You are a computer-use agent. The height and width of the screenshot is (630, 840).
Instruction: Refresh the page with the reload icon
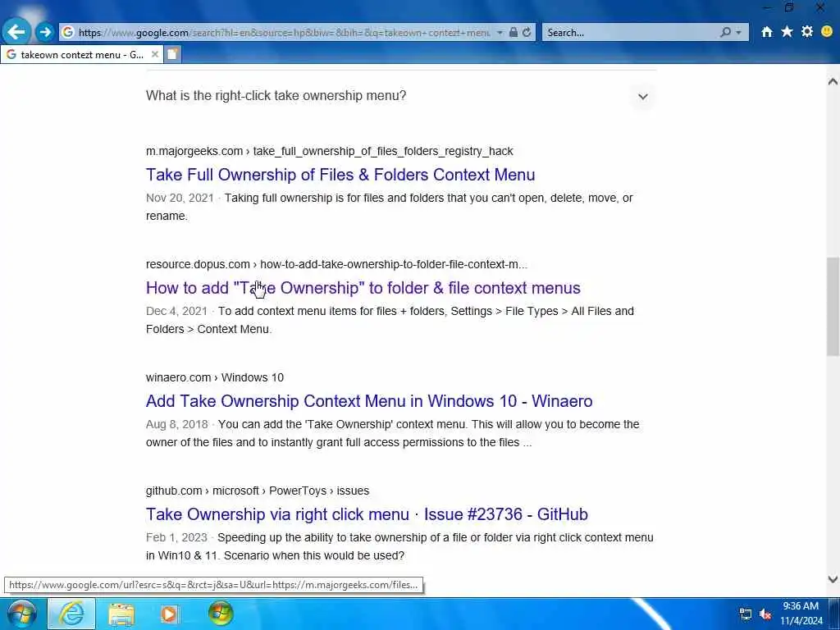click(527, 33)
